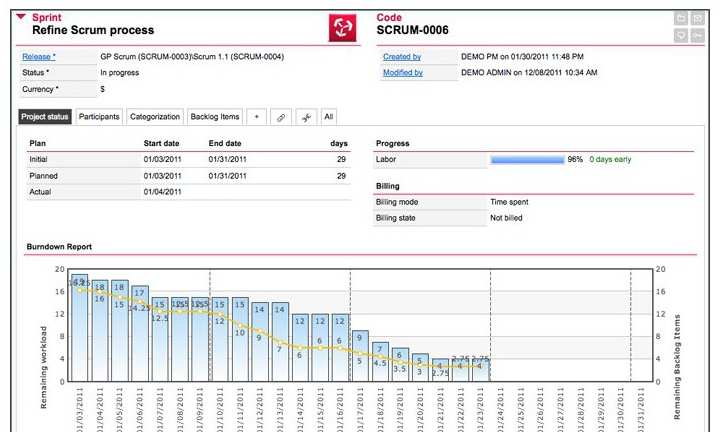Image resolution: width=724 pixels, height=432 pixels.
Task: Select the All tab
Action: (x=328, y=117)
